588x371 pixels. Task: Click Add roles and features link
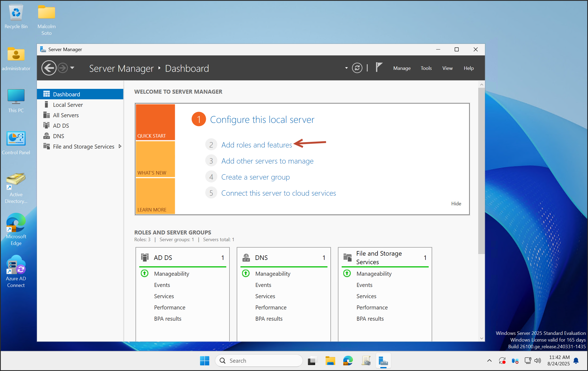257,145
